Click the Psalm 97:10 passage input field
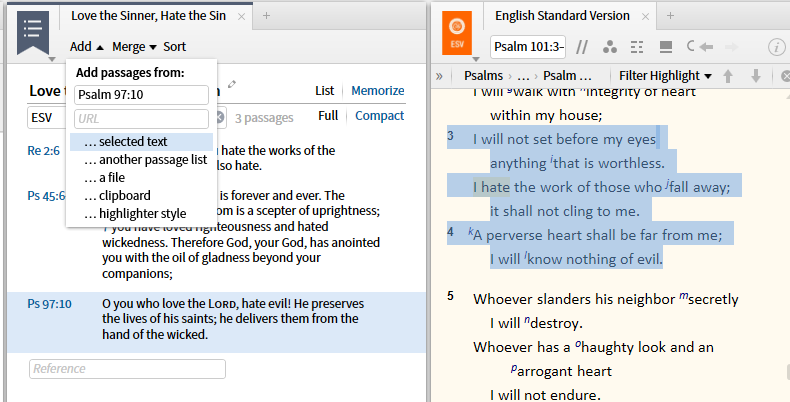 point(141,95)
